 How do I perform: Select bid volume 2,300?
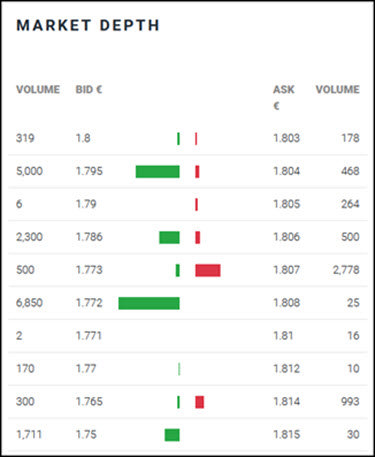pyautogui.click(x=29, y=237)
